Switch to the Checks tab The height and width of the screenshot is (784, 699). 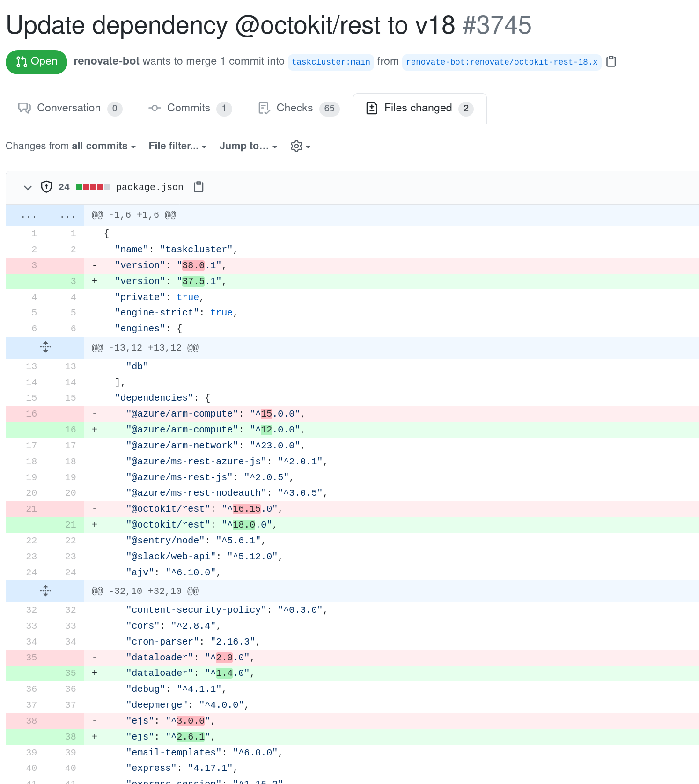(x=299, y=108)
